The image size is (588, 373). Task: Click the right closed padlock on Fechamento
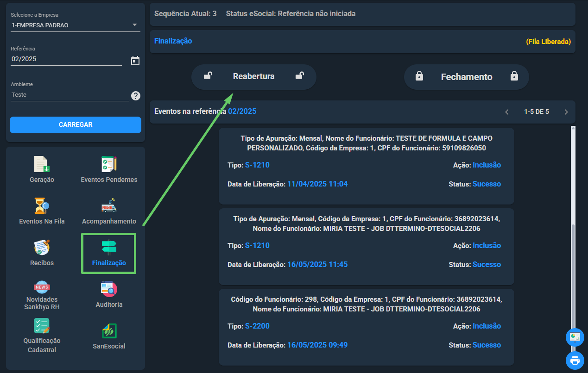pos(514,76)
